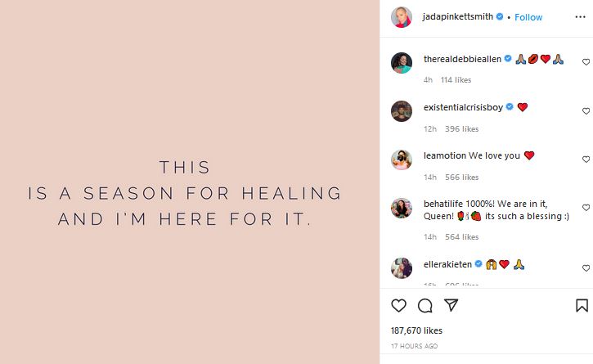
Task: Like leamotion's comment heart
Action: 586,160
